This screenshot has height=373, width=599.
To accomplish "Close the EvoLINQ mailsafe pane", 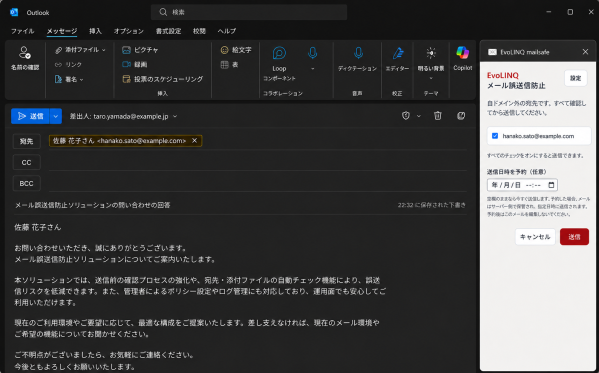I will (x=585, y=52).
